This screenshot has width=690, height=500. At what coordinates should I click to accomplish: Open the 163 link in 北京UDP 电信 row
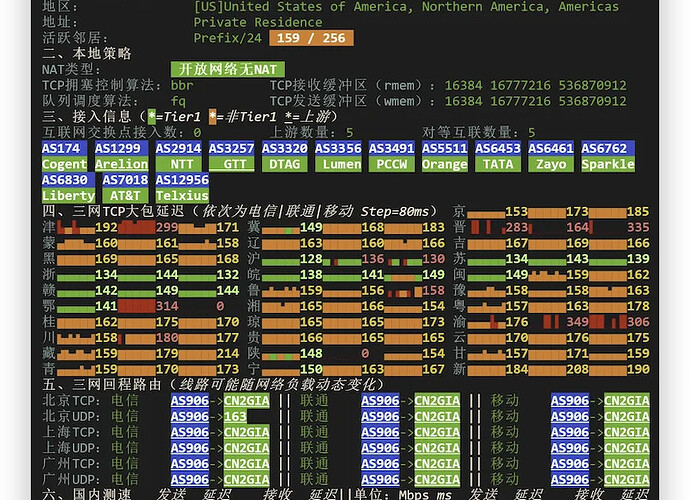point(235,416)
